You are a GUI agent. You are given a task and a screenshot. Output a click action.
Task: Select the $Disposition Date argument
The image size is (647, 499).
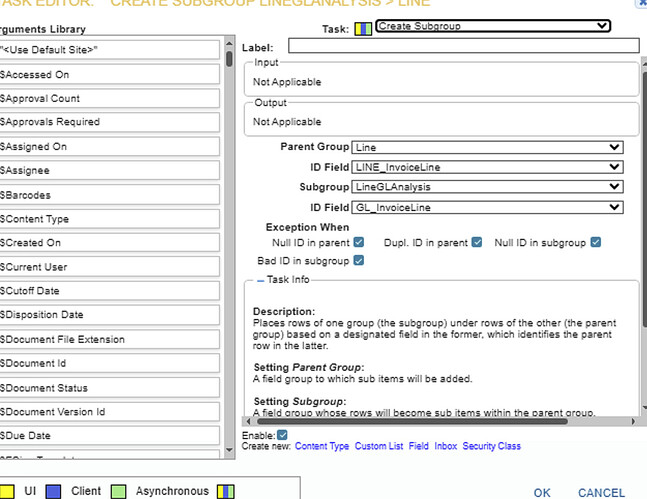point(109,315)
